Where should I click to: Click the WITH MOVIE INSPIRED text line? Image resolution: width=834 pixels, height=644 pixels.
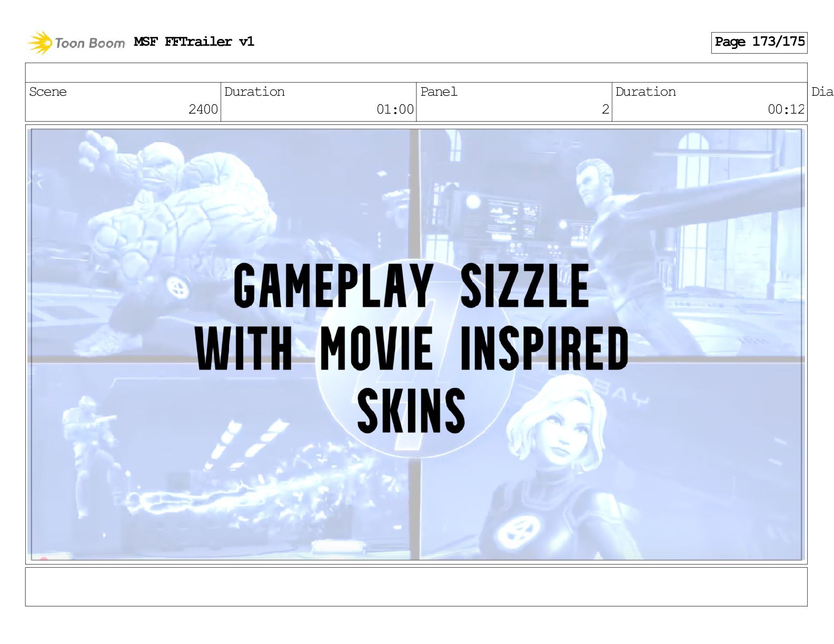412,348
